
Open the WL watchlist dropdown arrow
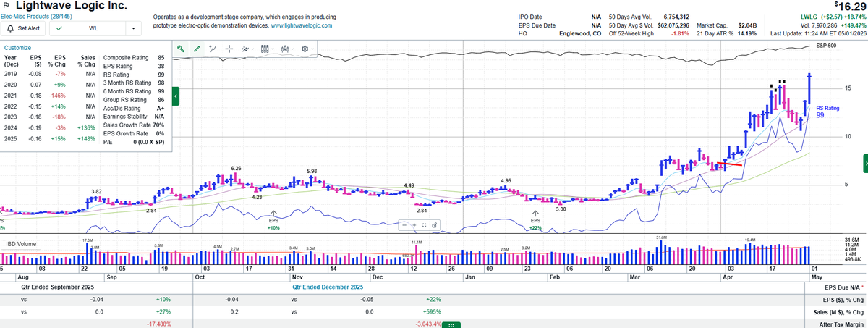134,28
